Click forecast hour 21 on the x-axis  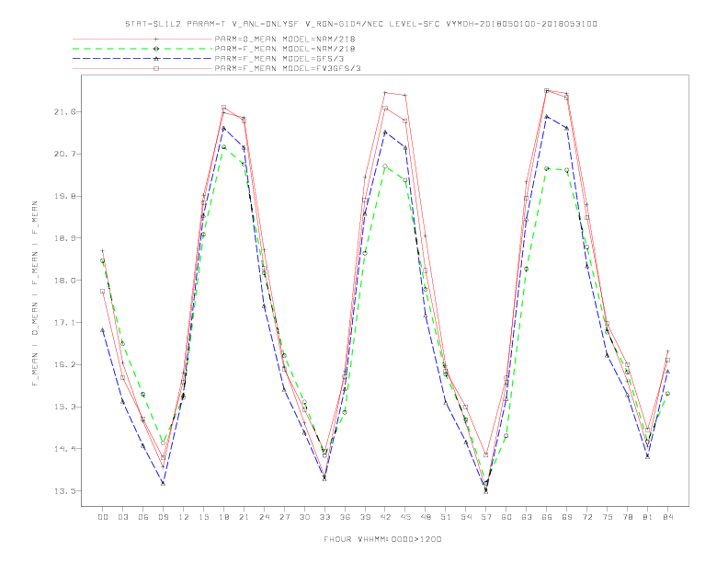244,517
